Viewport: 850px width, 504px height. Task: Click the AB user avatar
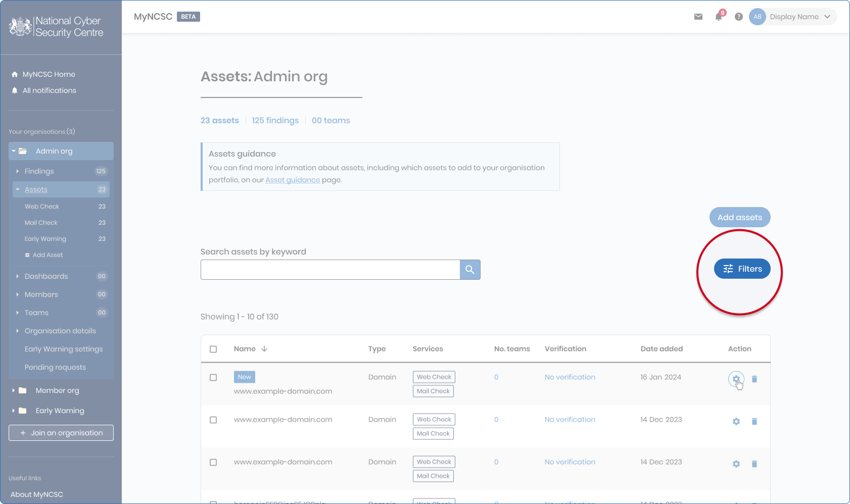758,17
